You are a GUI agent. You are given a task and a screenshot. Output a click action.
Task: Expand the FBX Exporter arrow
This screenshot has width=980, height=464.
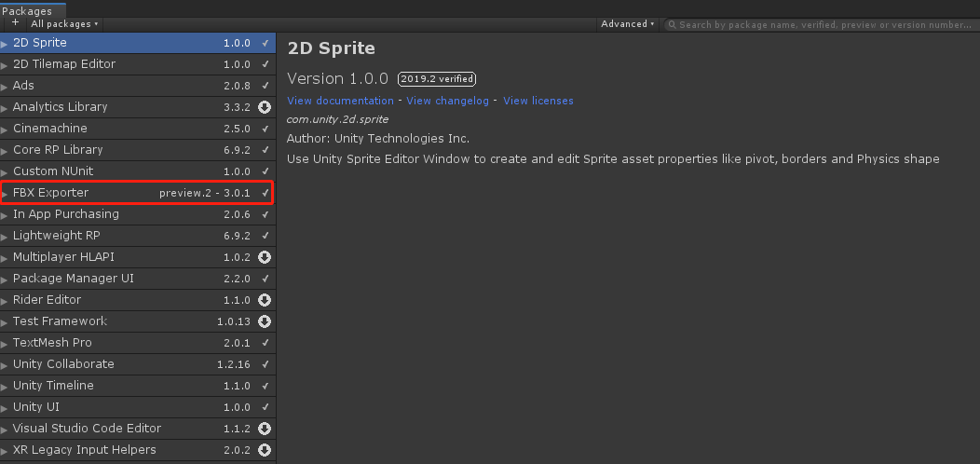[5, 194]
